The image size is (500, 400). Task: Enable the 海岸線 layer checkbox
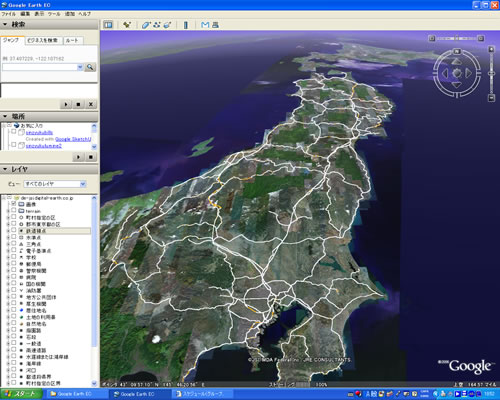point(14,363)
